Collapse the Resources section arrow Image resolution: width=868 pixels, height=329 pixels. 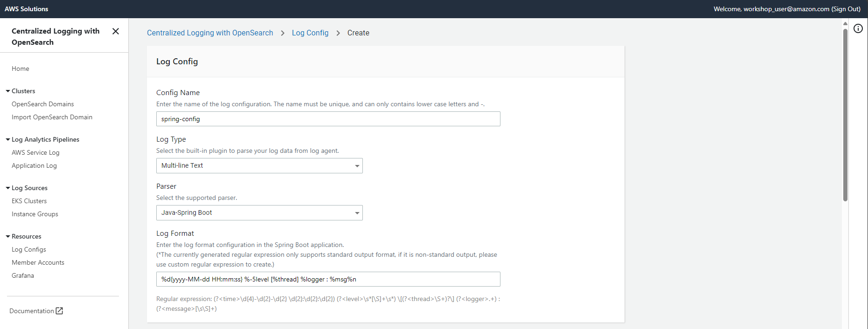coord(8,237)
